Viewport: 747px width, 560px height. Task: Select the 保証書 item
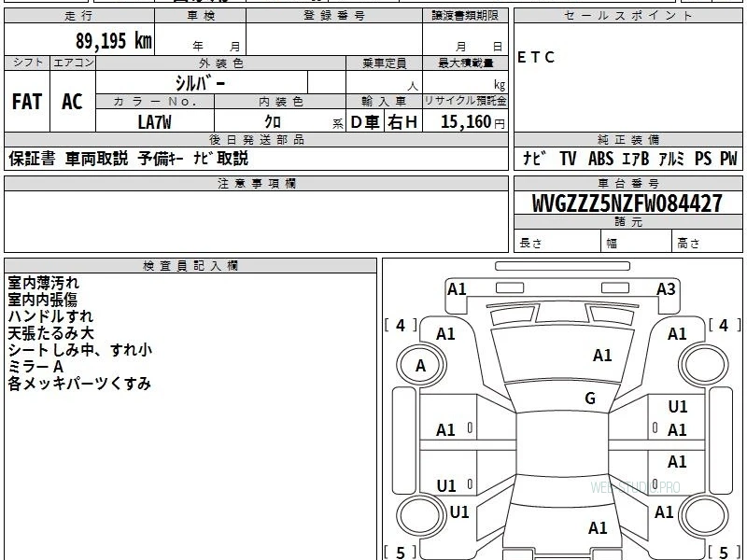(x=32, y=159)
